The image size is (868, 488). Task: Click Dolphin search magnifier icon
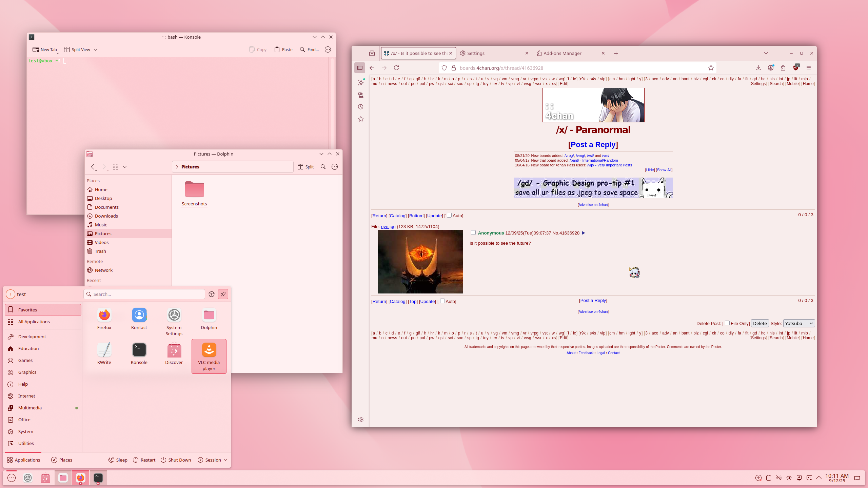point(323,167)
